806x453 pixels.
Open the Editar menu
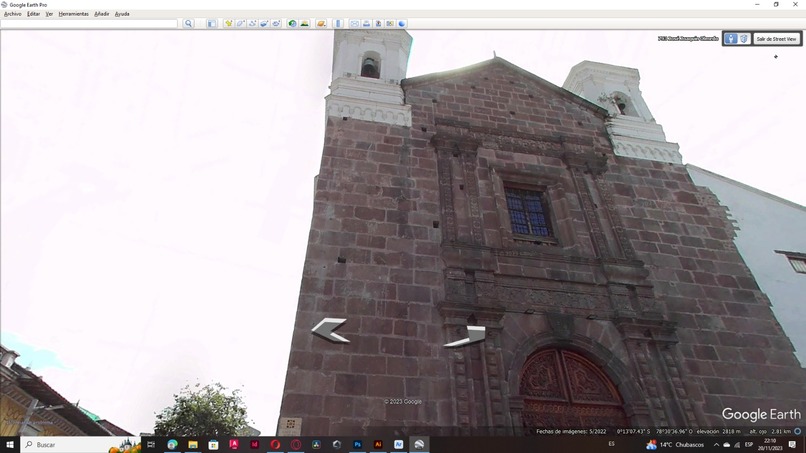[33, 14]
